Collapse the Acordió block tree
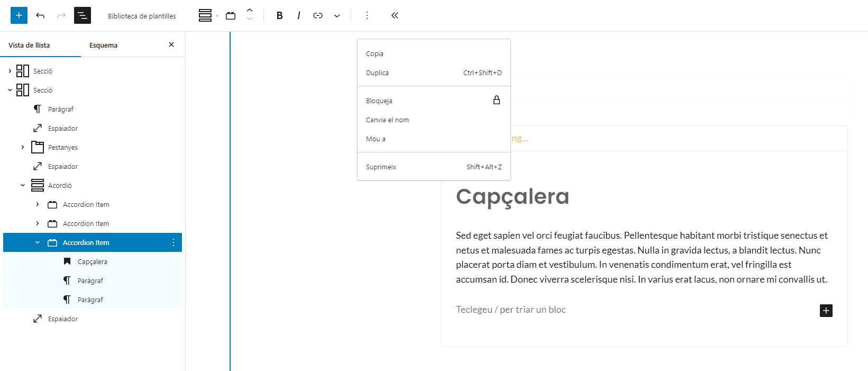 (23, 185)
